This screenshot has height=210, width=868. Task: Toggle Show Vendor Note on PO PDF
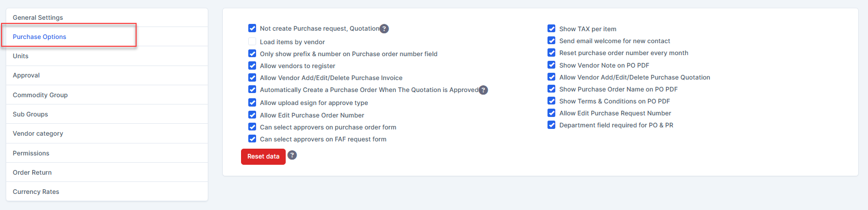coord(552,65)
